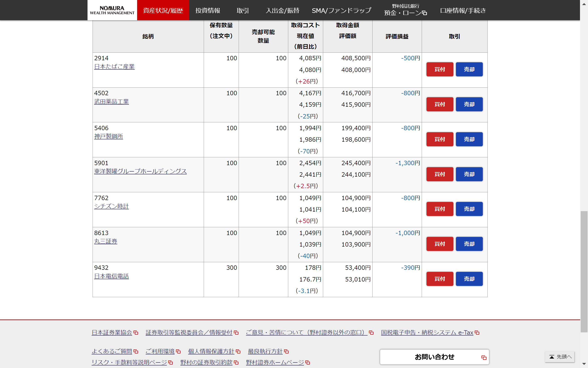Image resolution: width=588 pixels, height=368 pixels.
Task: Open 国税電子申告・納税システム e-Tax link
Action: coord(427,333)
